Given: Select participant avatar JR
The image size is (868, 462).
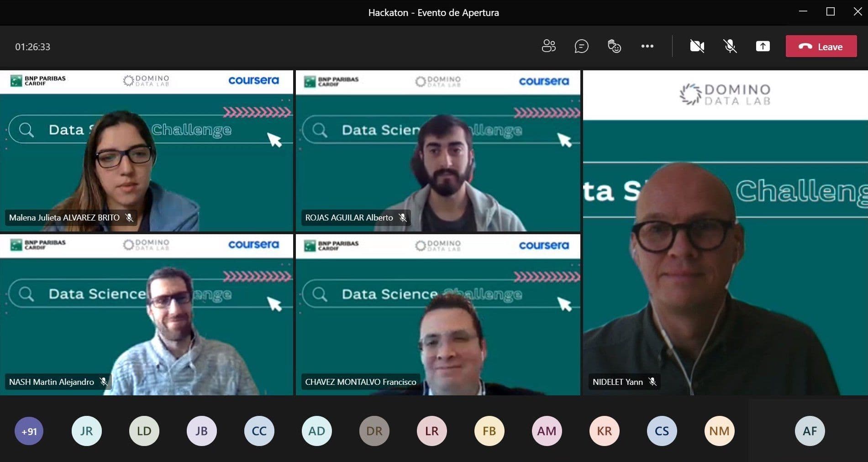Looking at the screenshot, I should [x=86, y=431].
